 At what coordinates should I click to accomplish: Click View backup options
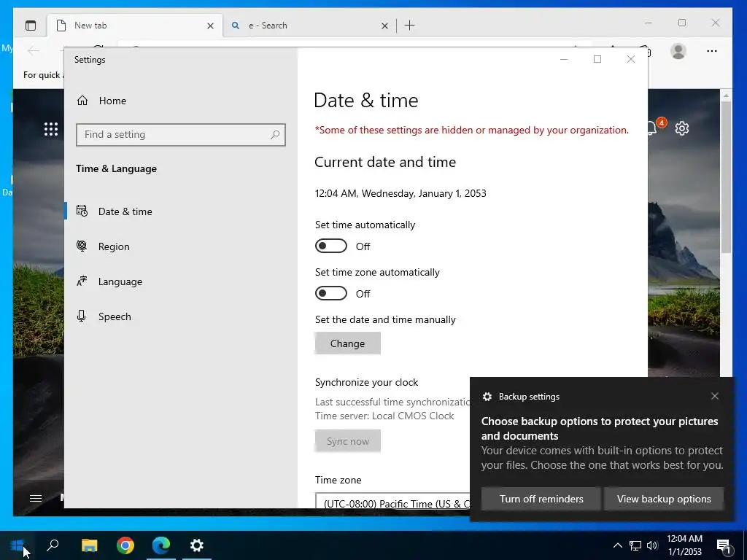[x=664, y=499]
